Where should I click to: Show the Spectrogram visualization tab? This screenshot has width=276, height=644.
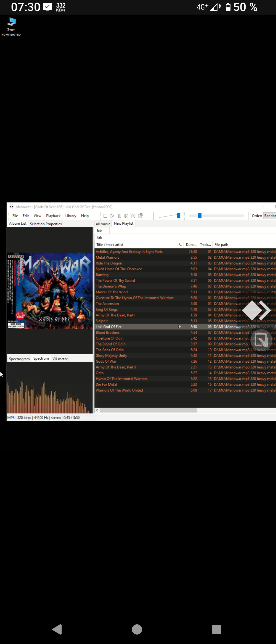19,359
